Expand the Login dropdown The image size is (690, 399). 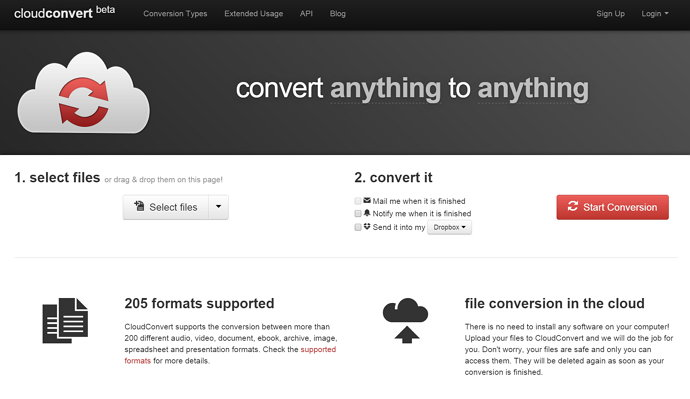click(655, 14)
